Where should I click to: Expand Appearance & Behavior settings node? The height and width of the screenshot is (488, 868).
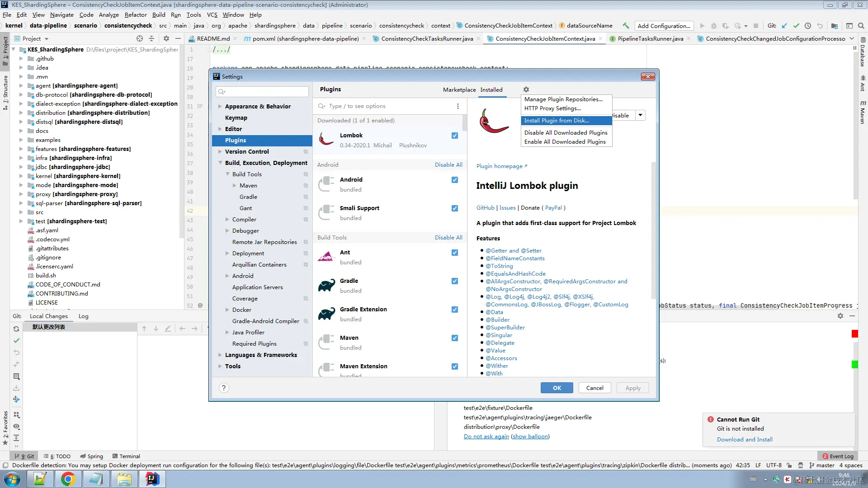point(220,107)
